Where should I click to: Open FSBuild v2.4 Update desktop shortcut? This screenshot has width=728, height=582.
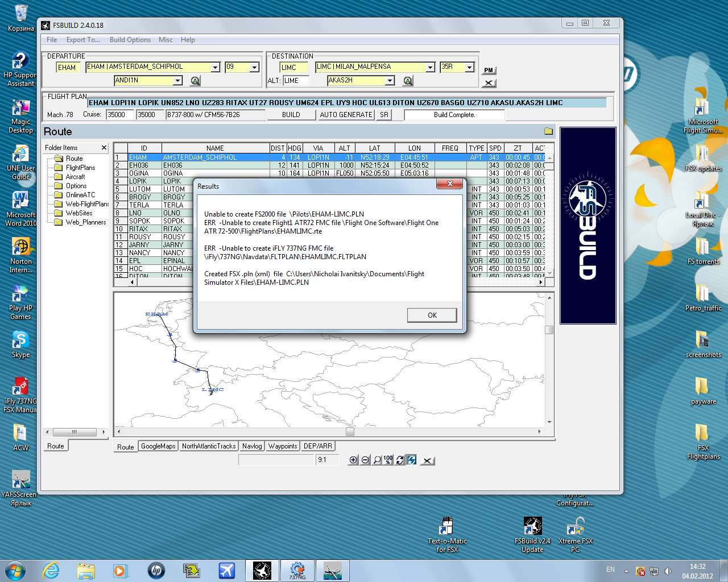(532, 535)
